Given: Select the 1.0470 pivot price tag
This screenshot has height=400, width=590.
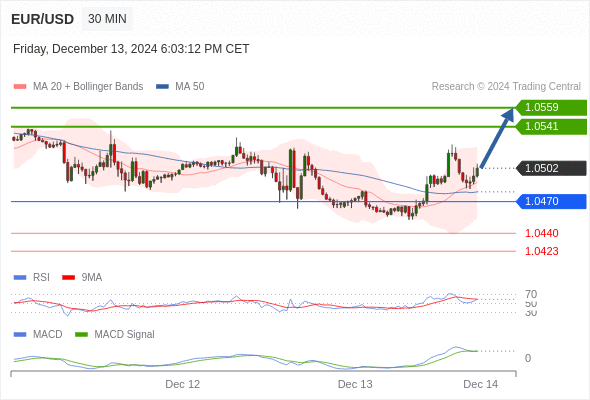Looking at the screenshot, I should coord(551,201).
